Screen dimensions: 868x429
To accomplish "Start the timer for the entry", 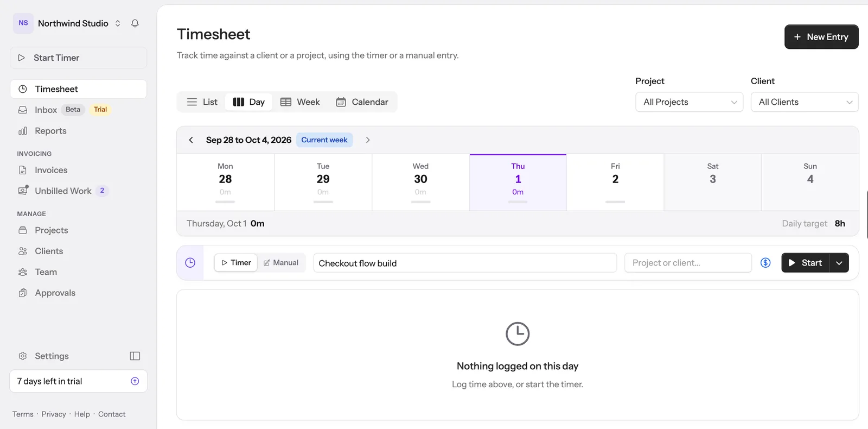I will (806, 263).
